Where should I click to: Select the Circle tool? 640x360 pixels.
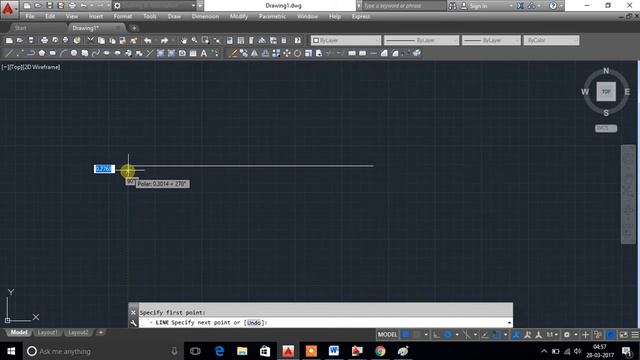(74, 53)
